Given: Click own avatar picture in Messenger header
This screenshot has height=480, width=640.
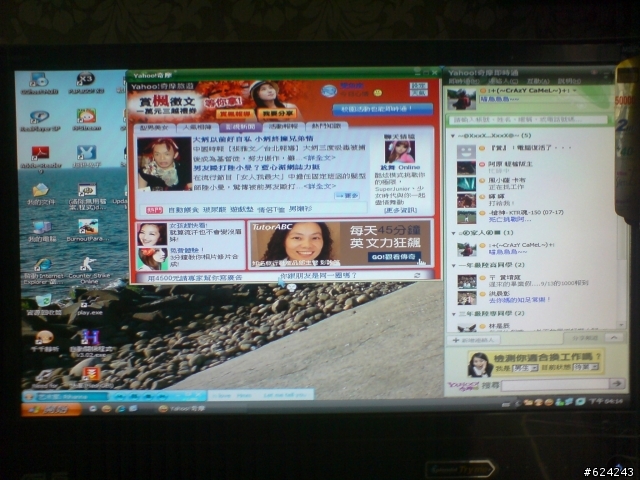Looking at the screenshot, I should click(462, 99).
